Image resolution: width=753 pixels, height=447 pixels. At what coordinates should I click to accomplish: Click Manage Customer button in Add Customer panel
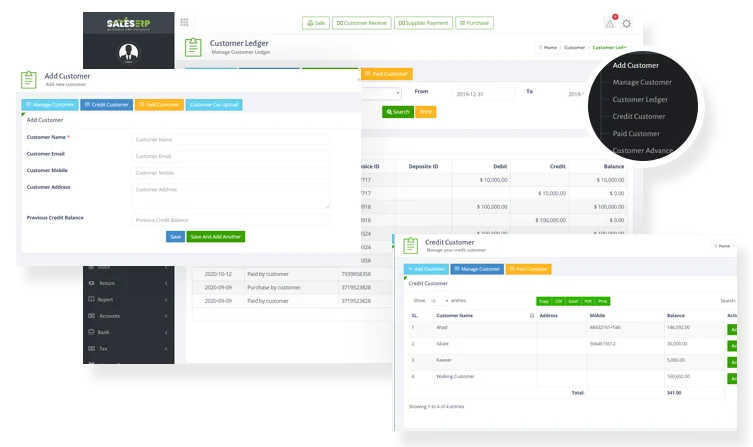click(x=49, y=105)
